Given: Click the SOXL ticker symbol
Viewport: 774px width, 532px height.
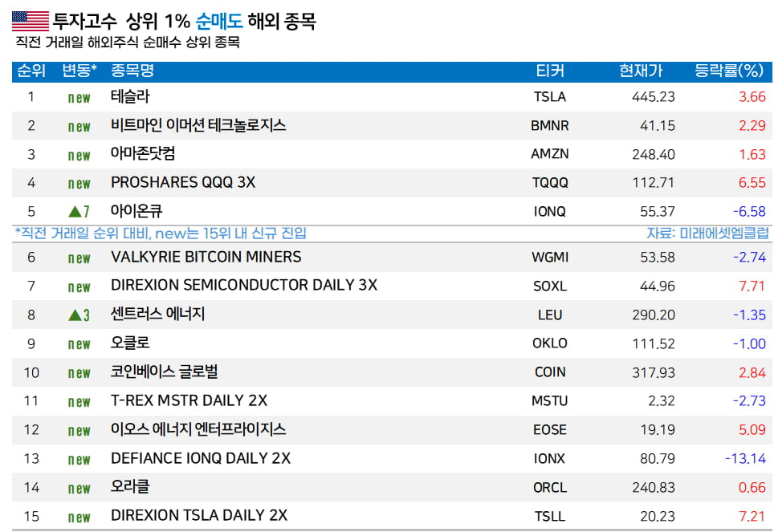Looking at the screenshot, I should tap(550, 286).
